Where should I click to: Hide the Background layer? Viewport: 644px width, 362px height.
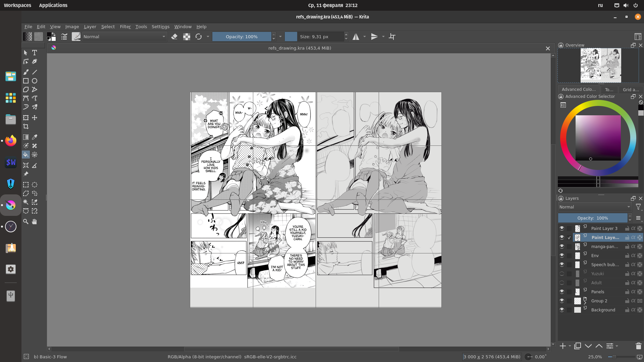562,310
